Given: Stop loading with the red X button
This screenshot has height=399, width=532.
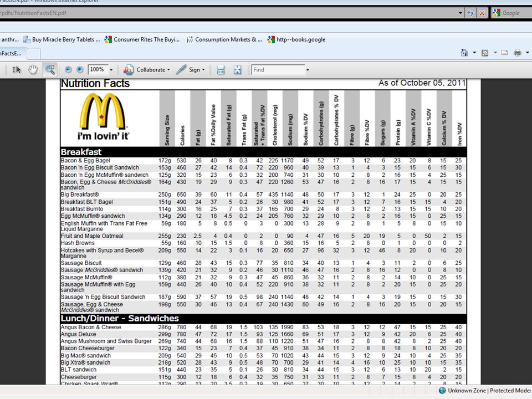Looking at the screenshot, I should (482, 13).
